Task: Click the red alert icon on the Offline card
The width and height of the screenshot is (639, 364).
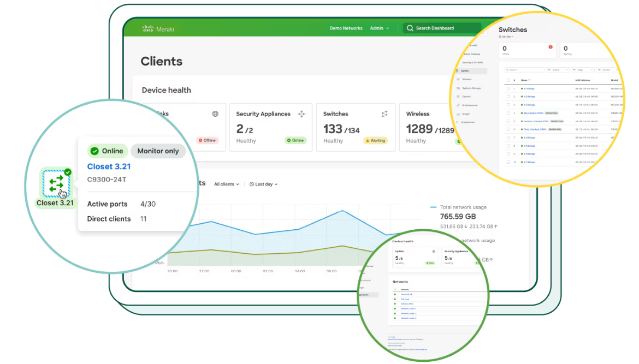Action: pyautogui.click(x=551, y=47)
